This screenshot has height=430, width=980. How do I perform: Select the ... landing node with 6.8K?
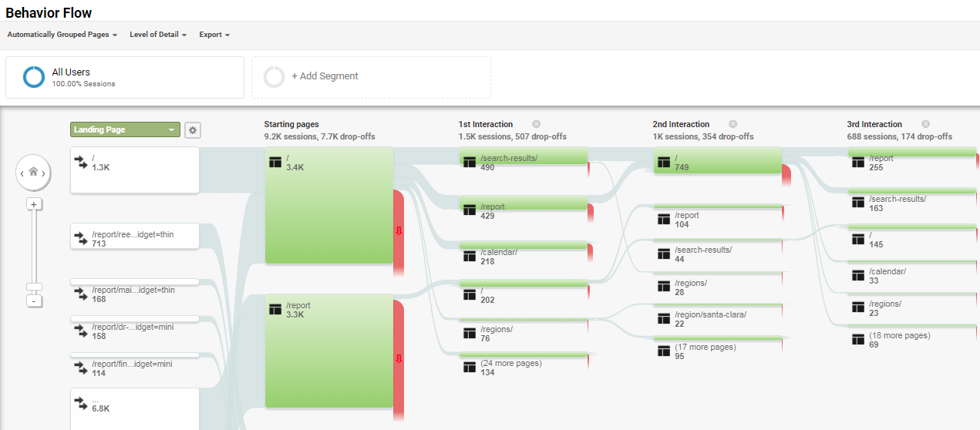(135, 408)
